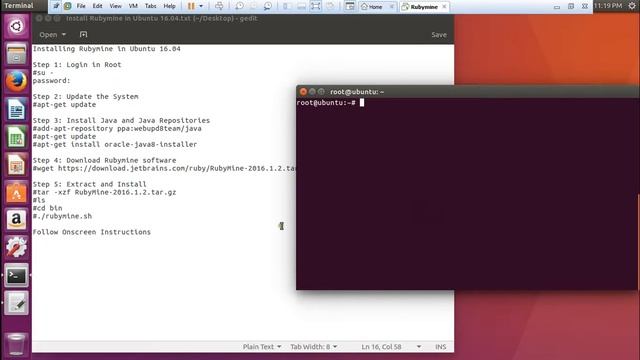Save the document in gedit

tap(439, 35)
